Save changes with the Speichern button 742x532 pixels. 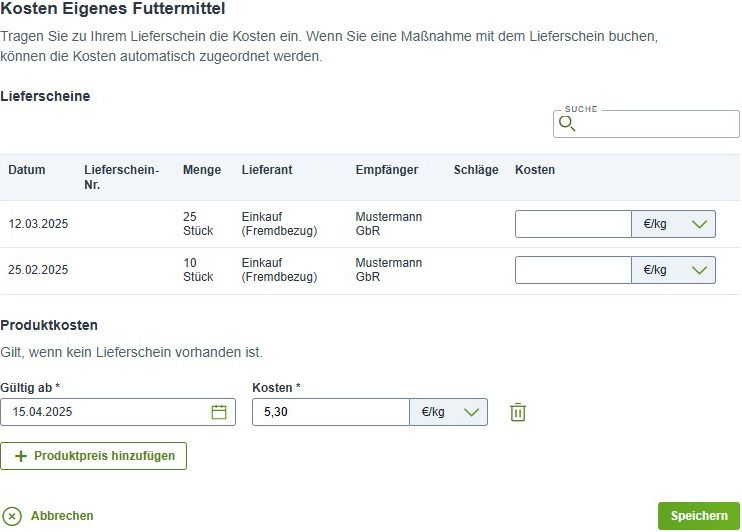[x=698, y=515]
